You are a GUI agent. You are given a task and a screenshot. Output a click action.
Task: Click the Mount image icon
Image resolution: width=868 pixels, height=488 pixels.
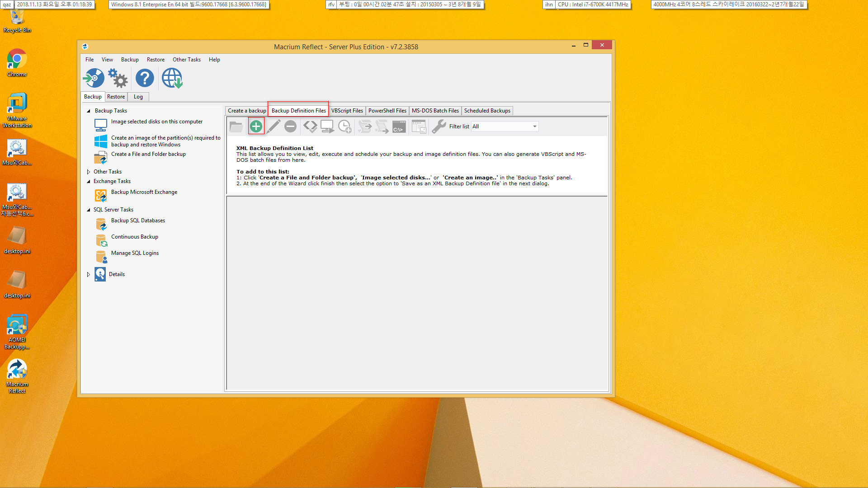(327, 126)
